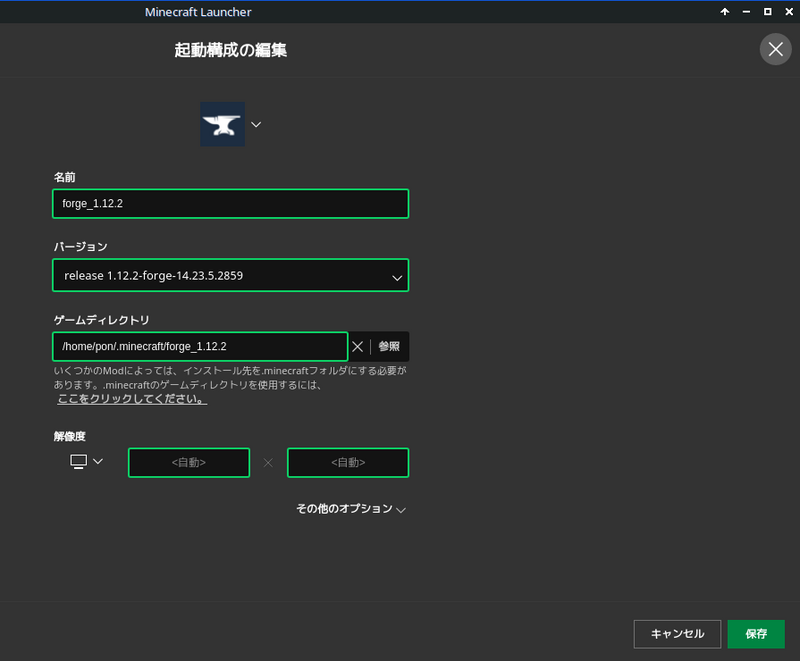The width and height of the screenshot is (800, 661).
Task: Click the 名前 label
Action: click(65, 177)
